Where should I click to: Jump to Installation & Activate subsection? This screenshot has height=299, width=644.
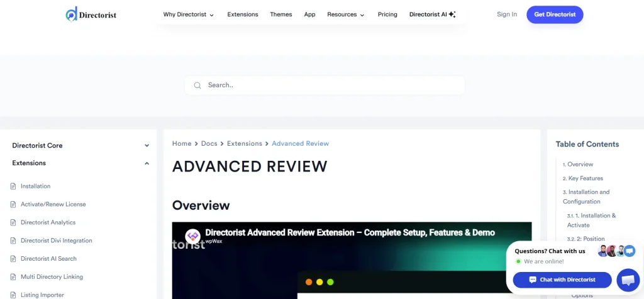[x=591, y=220]
